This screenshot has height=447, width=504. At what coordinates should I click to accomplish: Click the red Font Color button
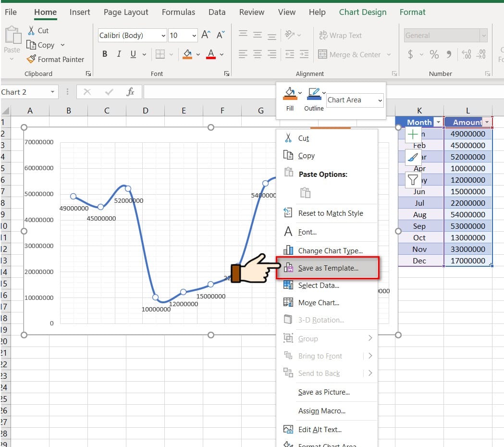[x=210, y=54]
